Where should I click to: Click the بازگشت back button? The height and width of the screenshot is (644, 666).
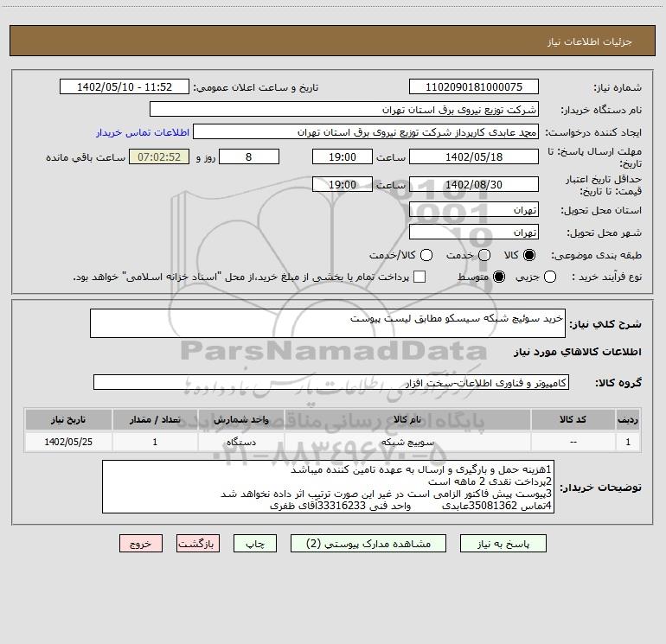(198, 544)
